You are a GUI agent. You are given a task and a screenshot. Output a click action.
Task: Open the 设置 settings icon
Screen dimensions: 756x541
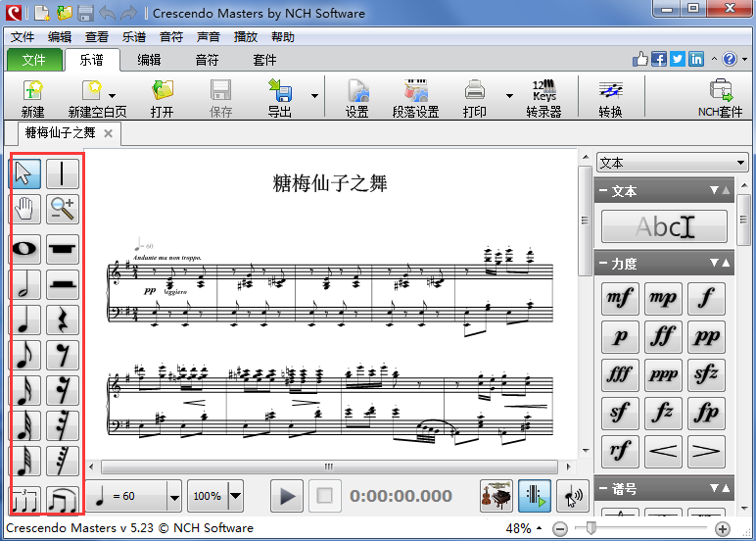pos(356,98)
